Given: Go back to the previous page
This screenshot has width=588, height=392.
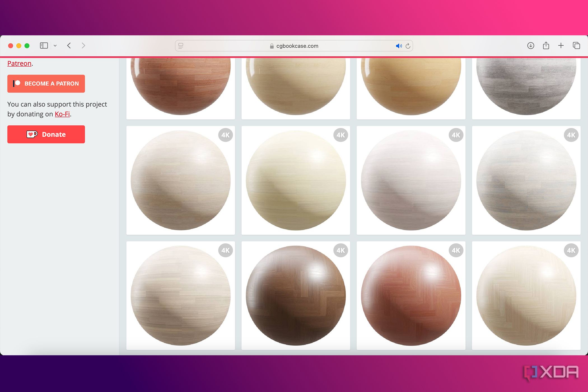Looking at the screenshot, I should tap(69, 46).
